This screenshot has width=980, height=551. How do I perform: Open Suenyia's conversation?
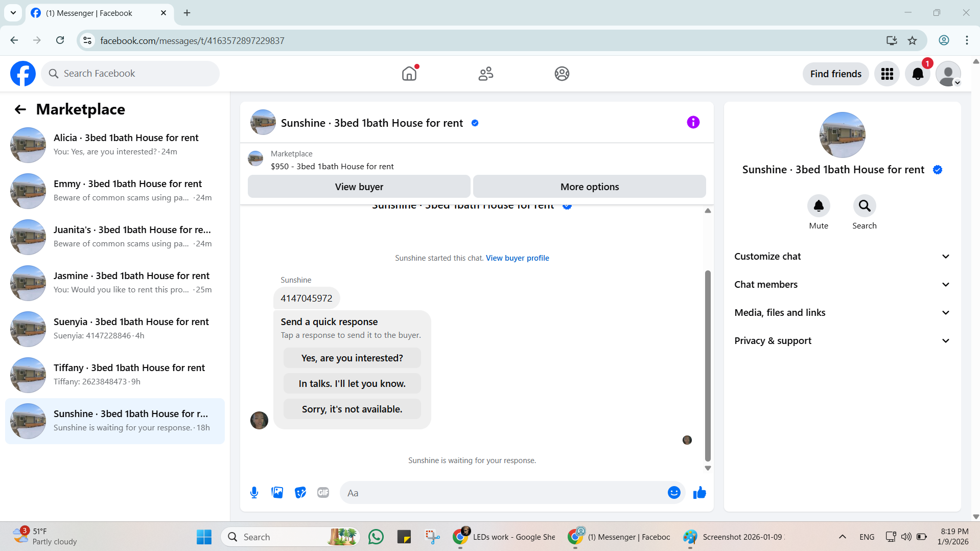(115, 329)
